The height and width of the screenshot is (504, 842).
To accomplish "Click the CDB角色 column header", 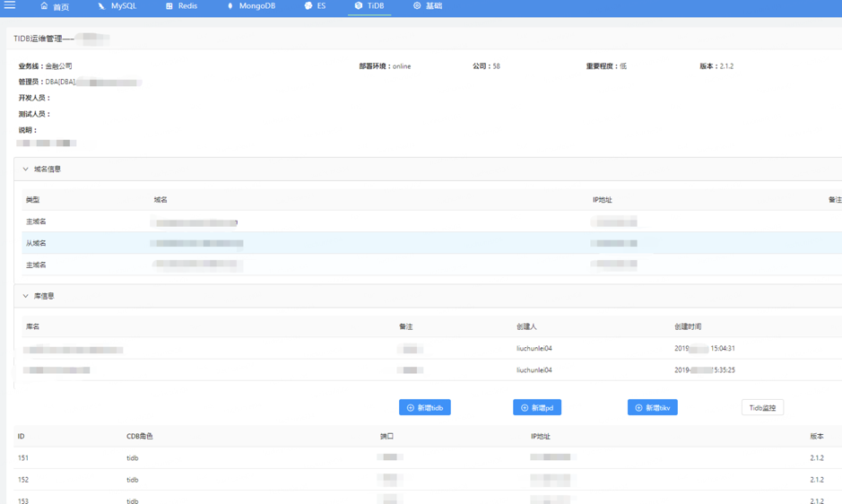I will [x=140, y=437].
